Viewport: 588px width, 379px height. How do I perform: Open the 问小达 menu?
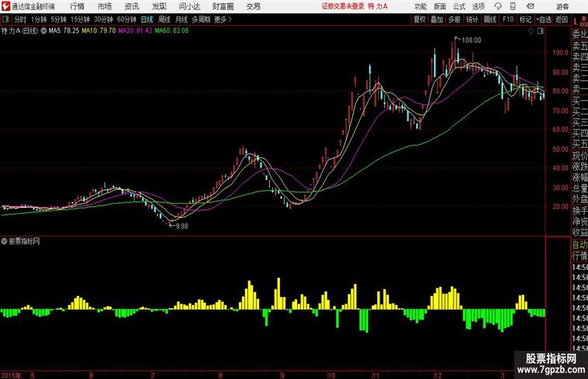click(x=189, y=6)
